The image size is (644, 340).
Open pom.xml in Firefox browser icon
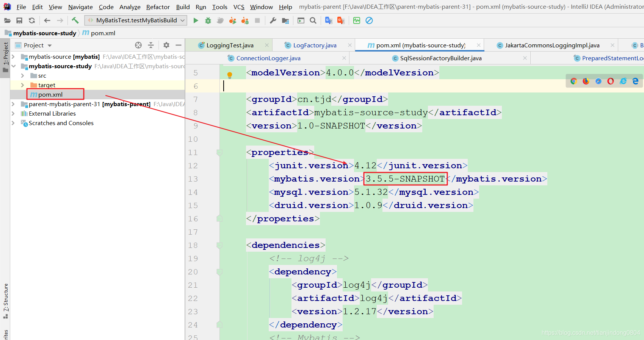click(586, 81)
